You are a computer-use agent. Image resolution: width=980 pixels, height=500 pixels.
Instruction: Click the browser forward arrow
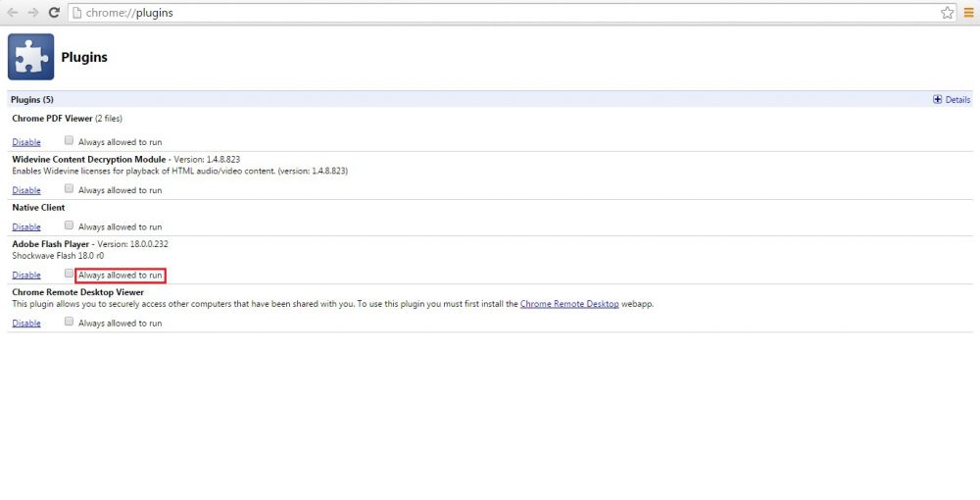click(x=33, y=13)
